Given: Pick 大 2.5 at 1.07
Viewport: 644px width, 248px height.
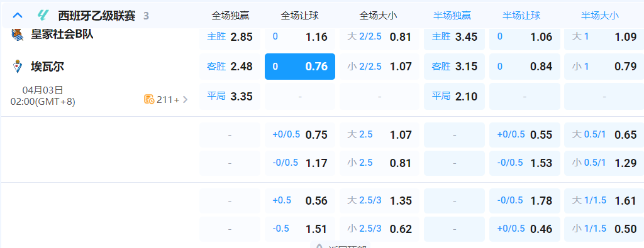Looking at the screenshot, I should click(x=379, y=135).
